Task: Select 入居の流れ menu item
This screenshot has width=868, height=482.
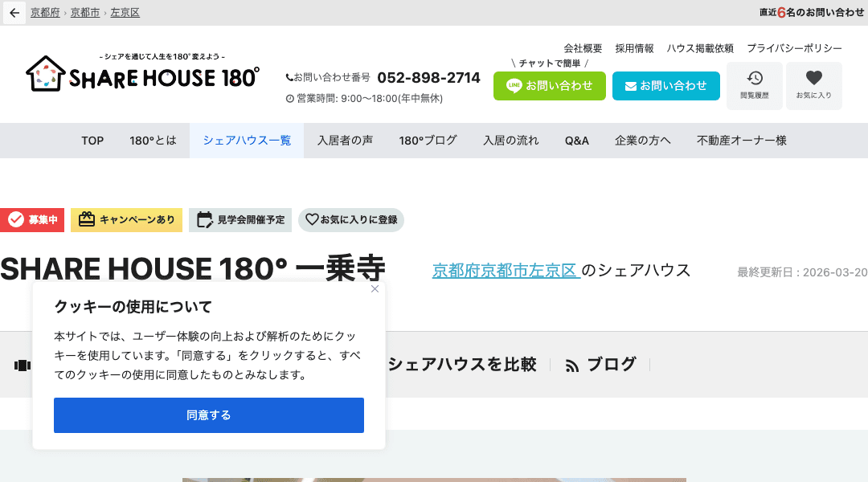Action: click(x=510, y=141)
